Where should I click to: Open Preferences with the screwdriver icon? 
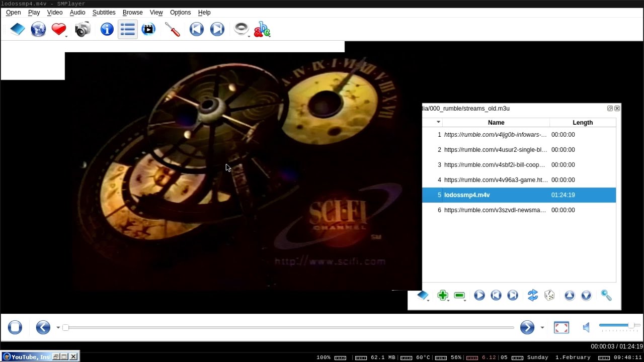pyautogui.click(x=173, y=29)
